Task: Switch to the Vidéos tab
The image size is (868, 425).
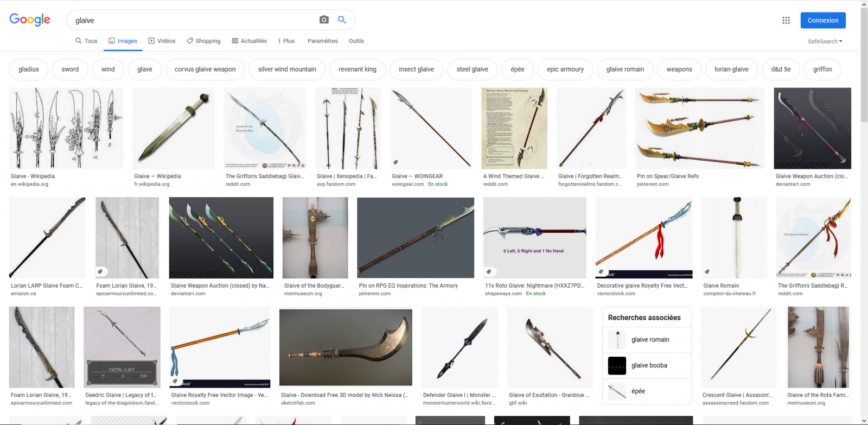Action: (x=162, y=41)
